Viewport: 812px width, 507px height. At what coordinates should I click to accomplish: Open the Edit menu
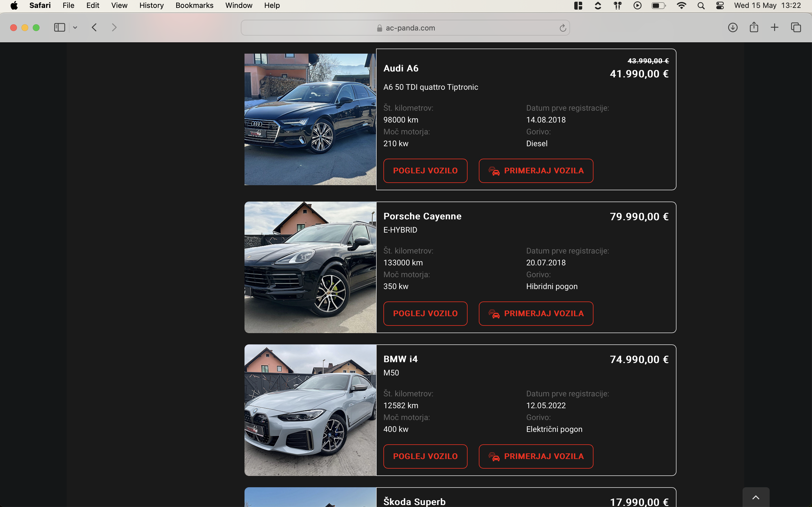click(x=93, y=5)
